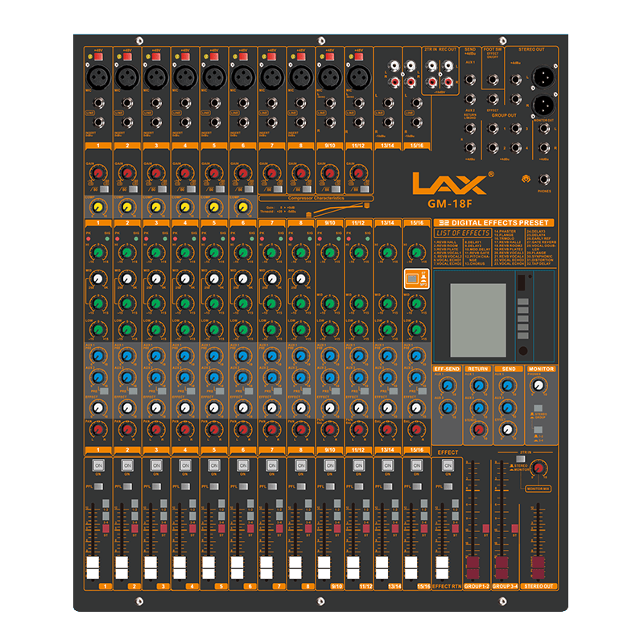Click the "MONITOR MIX" label

538,489
